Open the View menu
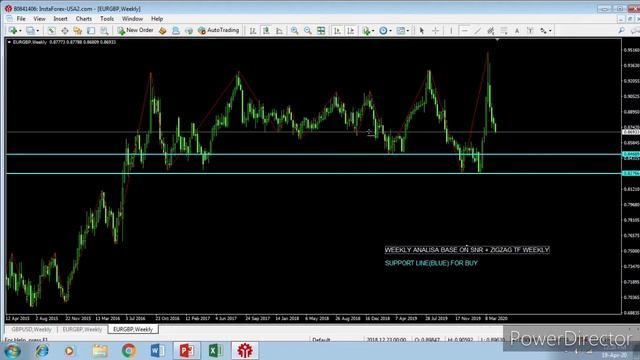This screenshot has height=360, width=640. 40,19
